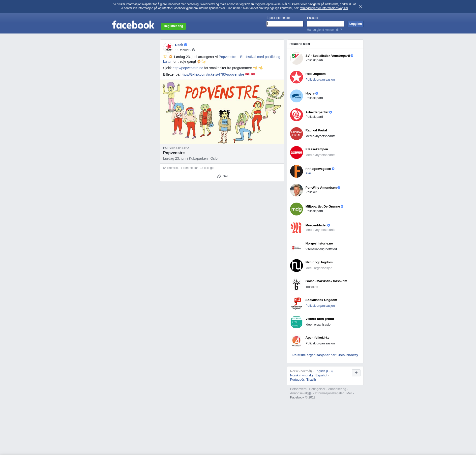
Task: Open the 16. februar post timestamp
Action: pyautogui.click(x=182, y=50)
